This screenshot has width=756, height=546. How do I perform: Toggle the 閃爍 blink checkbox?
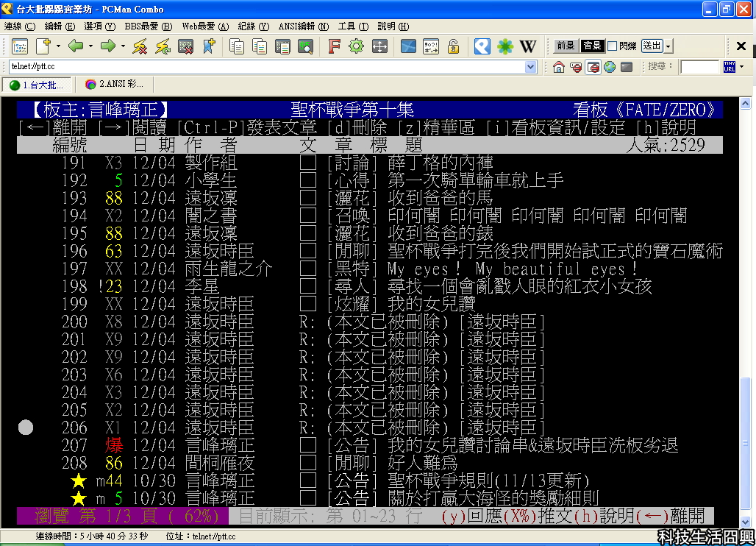click(x=613, y=46)
